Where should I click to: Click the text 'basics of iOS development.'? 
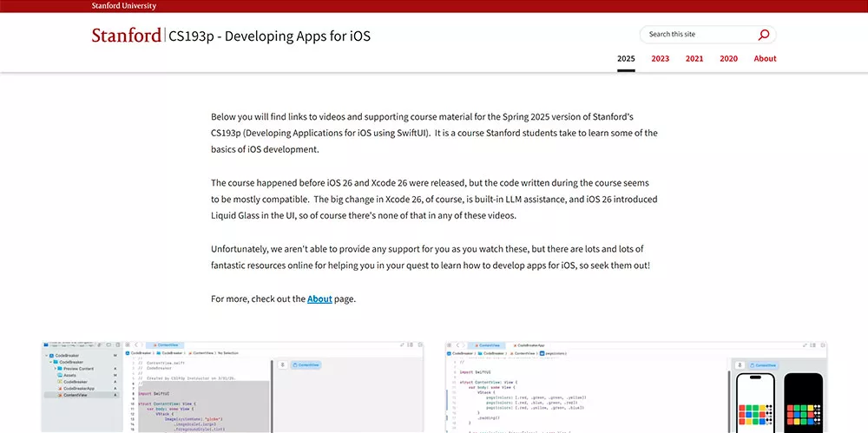pos(265,149)
